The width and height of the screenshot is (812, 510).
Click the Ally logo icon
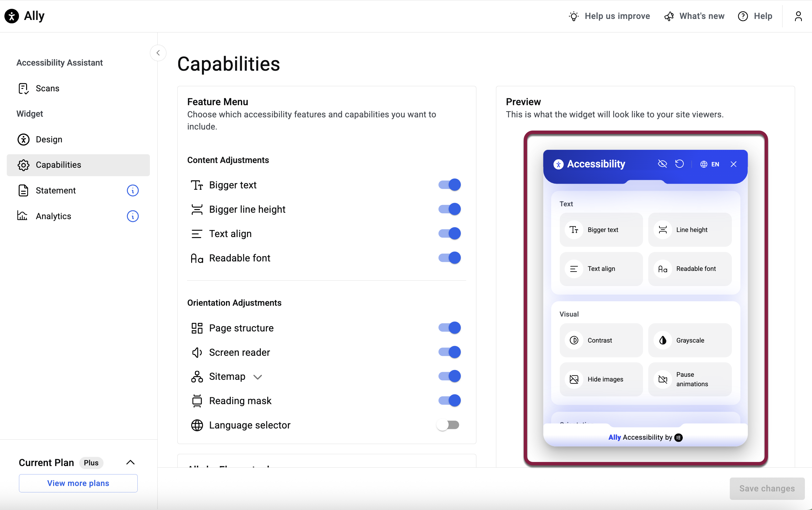[x=12, y=16]
